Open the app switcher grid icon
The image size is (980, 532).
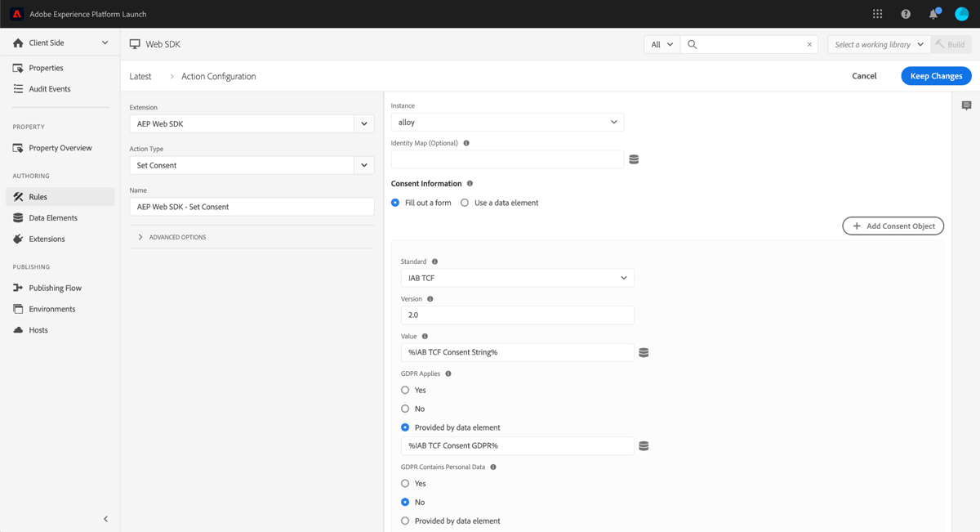coord(877,13)
